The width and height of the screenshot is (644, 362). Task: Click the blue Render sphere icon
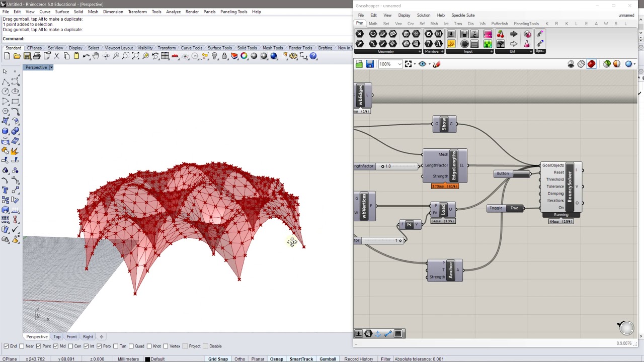[x=274, y=56]
